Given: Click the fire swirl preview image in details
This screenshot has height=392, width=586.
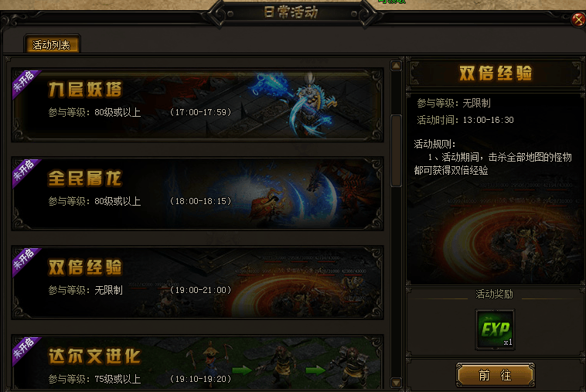Looking at the screenshot, I should click(x=496, y=232).
